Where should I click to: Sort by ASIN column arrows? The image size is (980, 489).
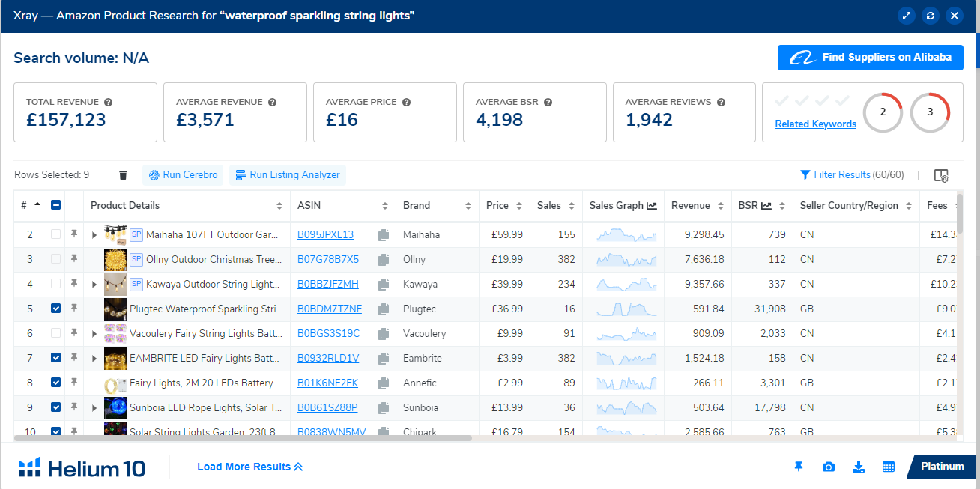pos(385,206)
